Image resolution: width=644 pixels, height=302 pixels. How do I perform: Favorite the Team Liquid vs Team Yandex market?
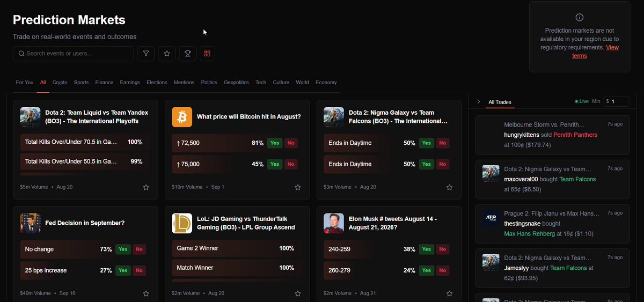pos(146,187)
